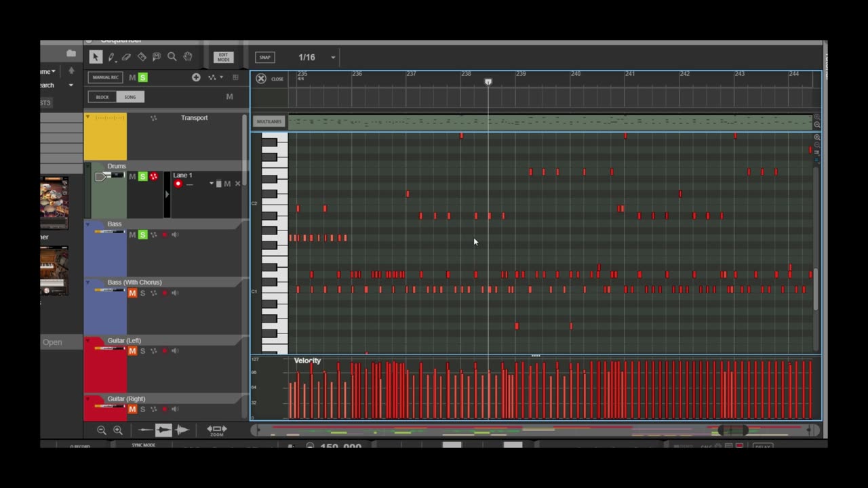The width and height of the screenshot is (868, 488).
Task: Select the small waveform size icon
Action: pyautogui.click(x=146, y=430)
